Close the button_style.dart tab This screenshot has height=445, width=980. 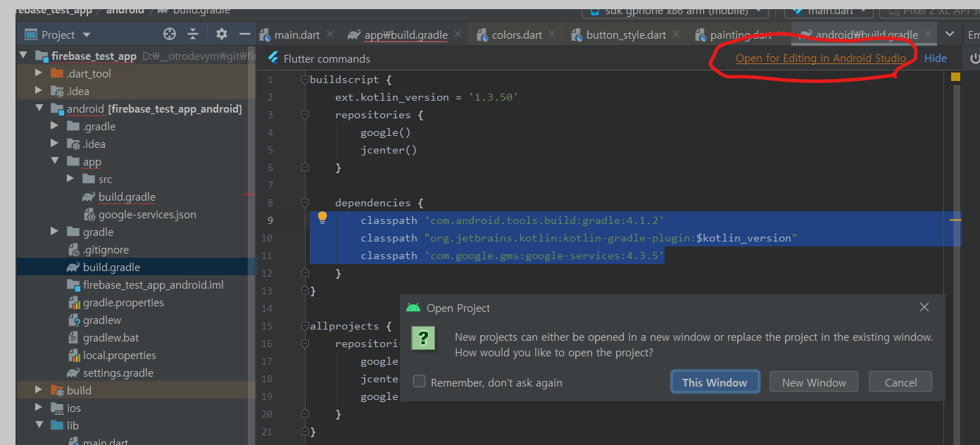click(x=676, y=34)
